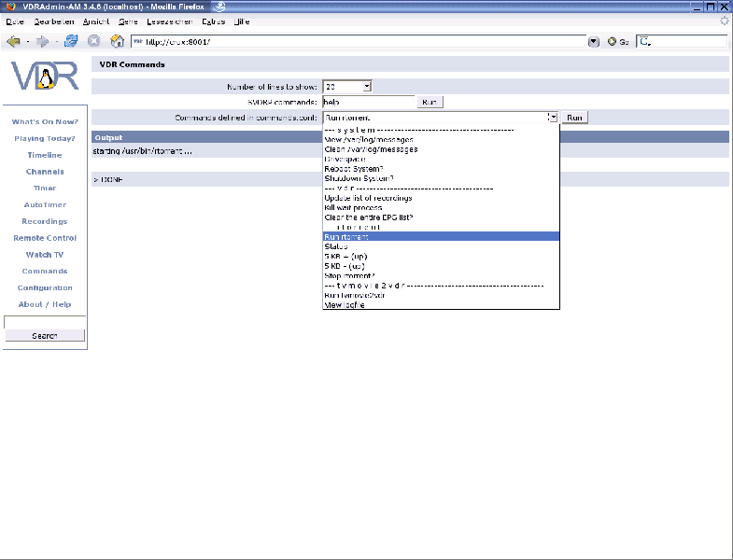Reload the page with the refresh icon
Screen dimensions: 733x560
tap(71, 41)
